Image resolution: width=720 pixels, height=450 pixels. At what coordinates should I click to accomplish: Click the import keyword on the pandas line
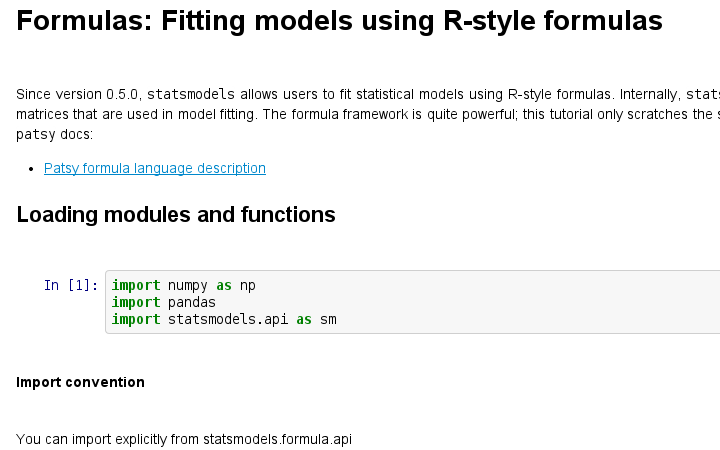pos(136,302)
